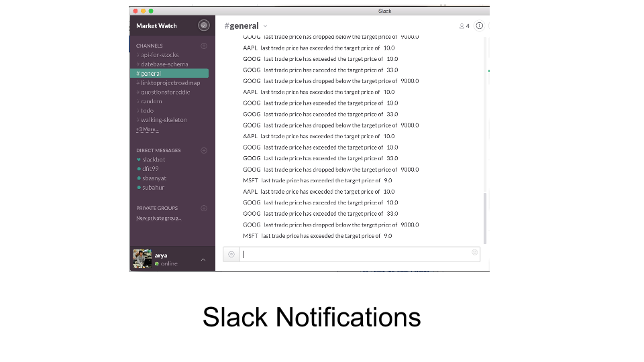
Task: Click the message list scrollbar
Action: (x=485, y=219)
